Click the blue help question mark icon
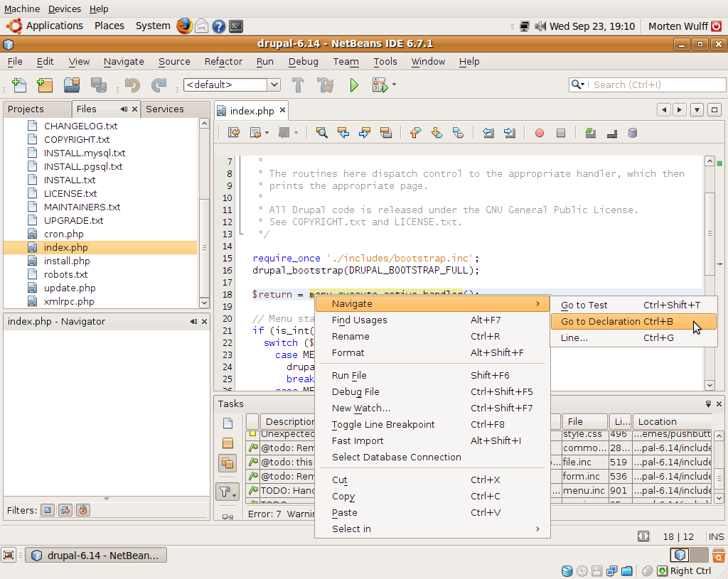 click(x=219, y=26)
